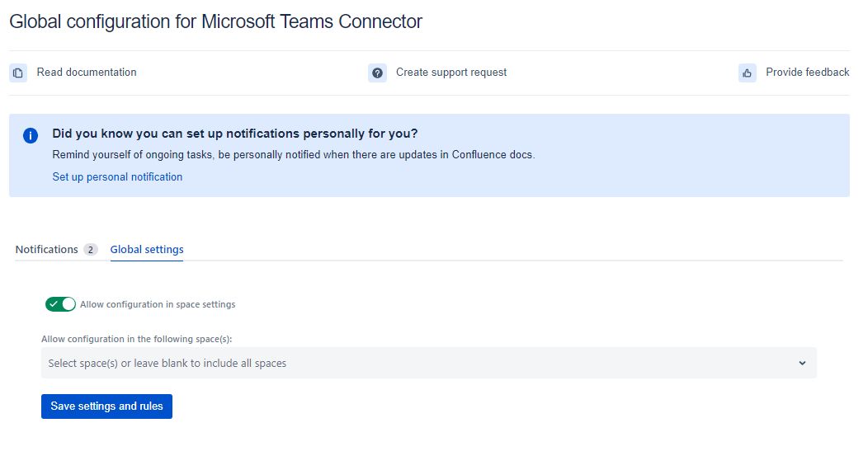The image size is (868, 451).
Task: Open Create support request link
Action: (x=451, y=73)
